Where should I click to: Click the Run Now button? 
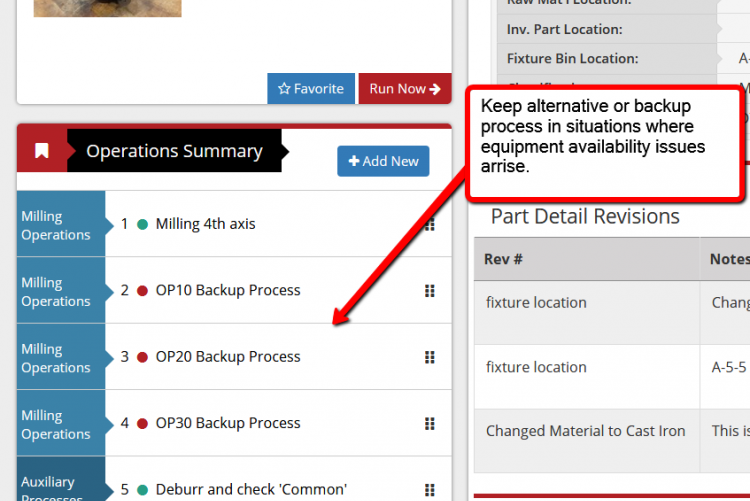405,89
